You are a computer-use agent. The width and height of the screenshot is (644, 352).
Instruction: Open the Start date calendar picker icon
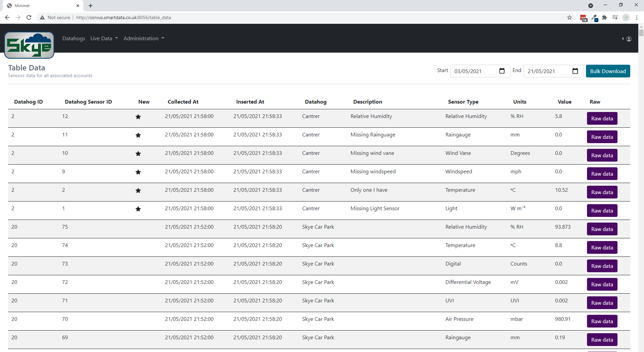point(502,71)
